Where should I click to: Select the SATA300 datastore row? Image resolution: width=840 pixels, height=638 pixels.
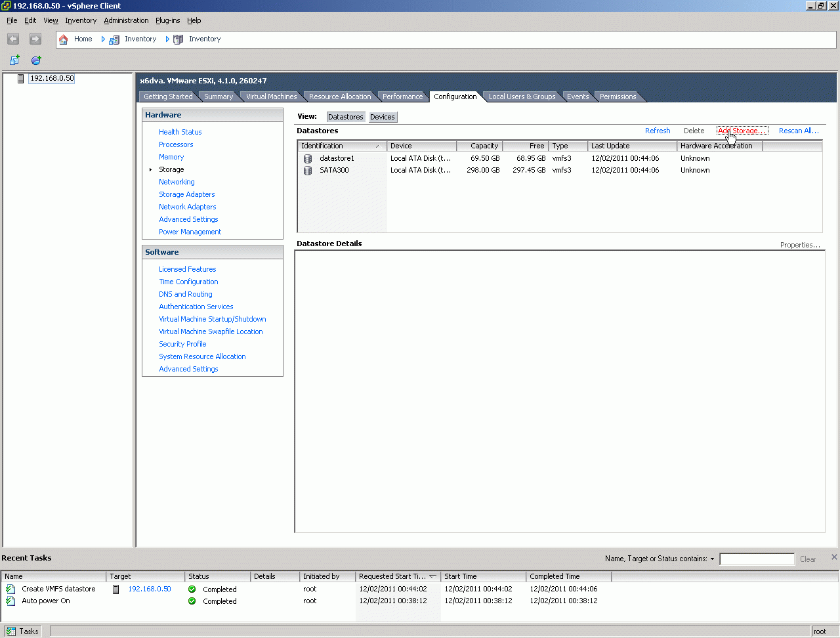click(x=559, y=171)
